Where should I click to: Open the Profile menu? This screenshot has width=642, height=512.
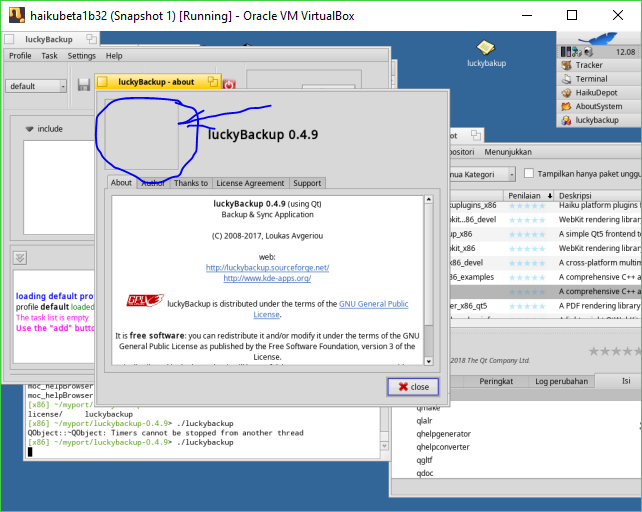20,56
